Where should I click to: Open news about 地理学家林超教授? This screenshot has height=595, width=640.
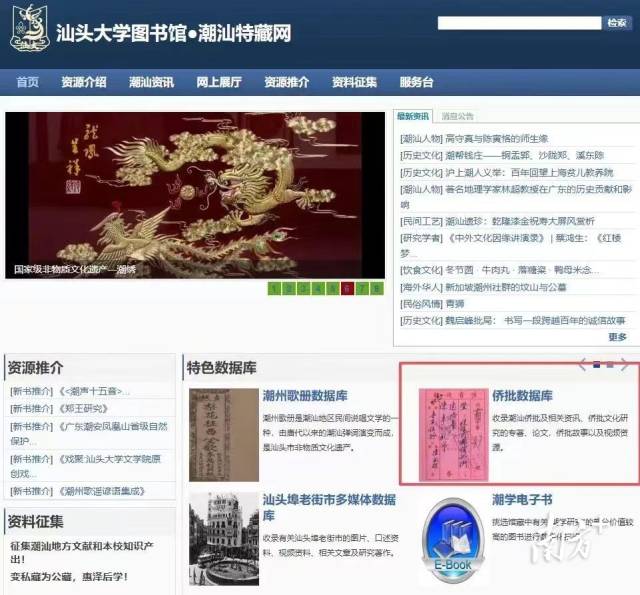(x=516, y=196)
